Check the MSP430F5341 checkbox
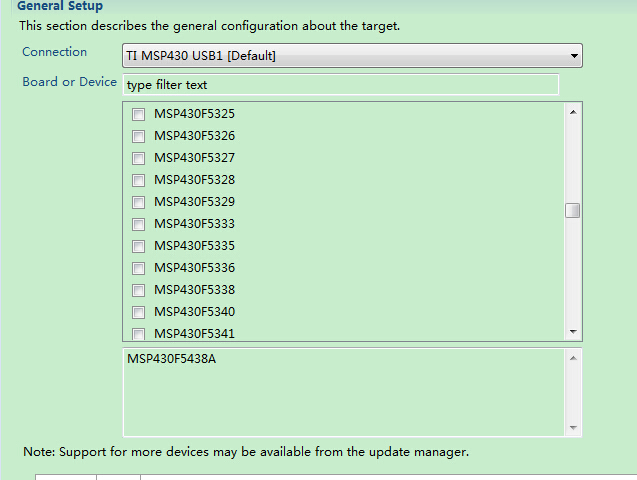Image resolution: width=637 pixels, height=480 pixels. (x=138, y=334)
